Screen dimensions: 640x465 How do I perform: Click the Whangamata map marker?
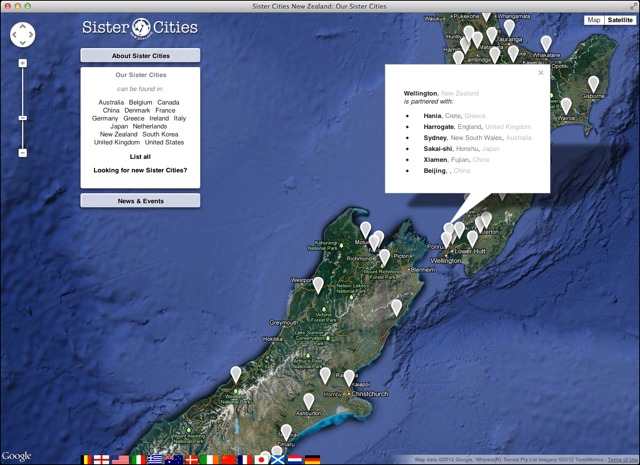(x=509, y=27)
